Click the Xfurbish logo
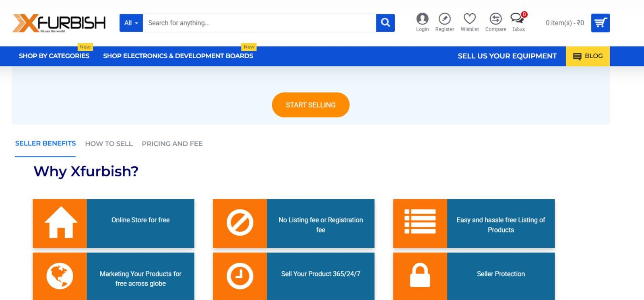The height and width of the screenshot is (300, 644). [x=59, y=23]
